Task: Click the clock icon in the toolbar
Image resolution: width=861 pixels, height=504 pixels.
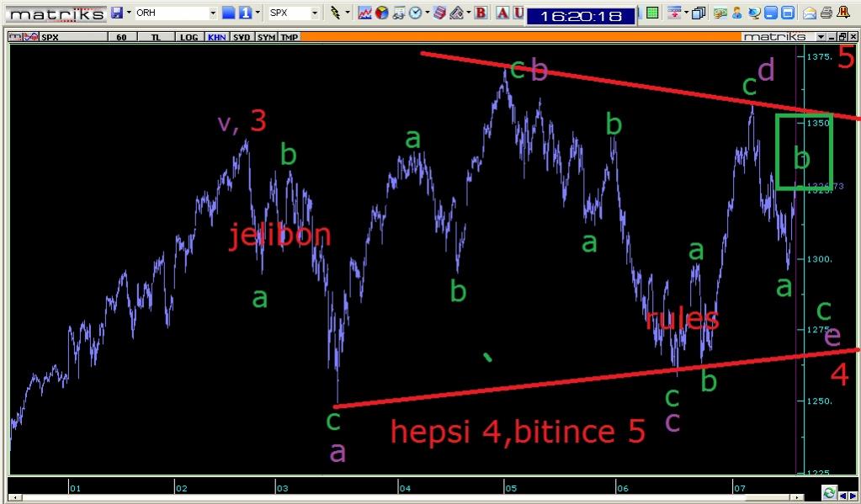Action: click(414, 13)
